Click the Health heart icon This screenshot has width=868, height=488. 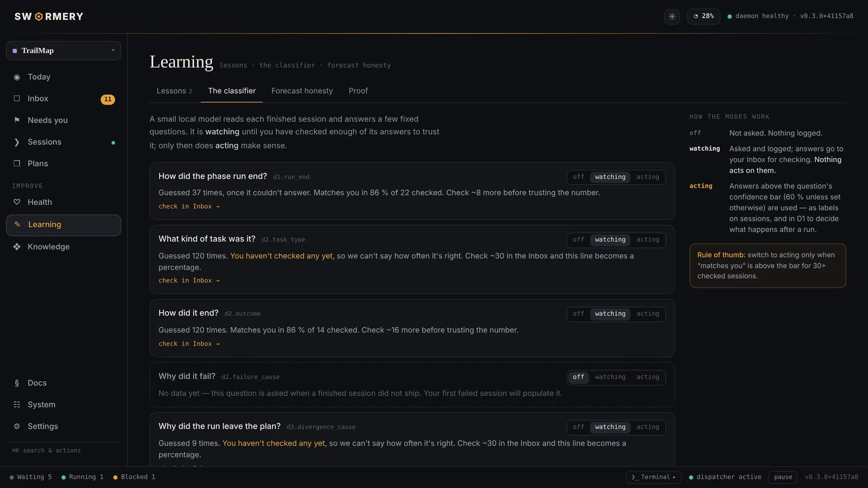(x=17, y=202)
